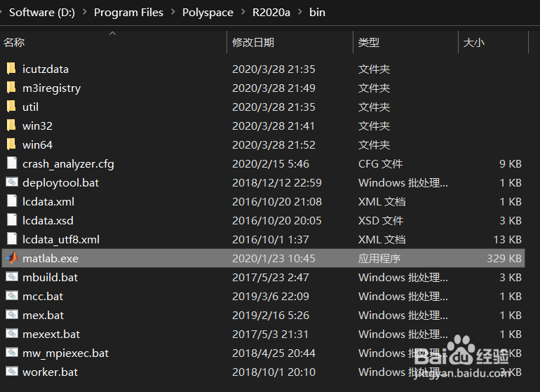Select the util folder name
Screen dimensions: 540x392
30,107
